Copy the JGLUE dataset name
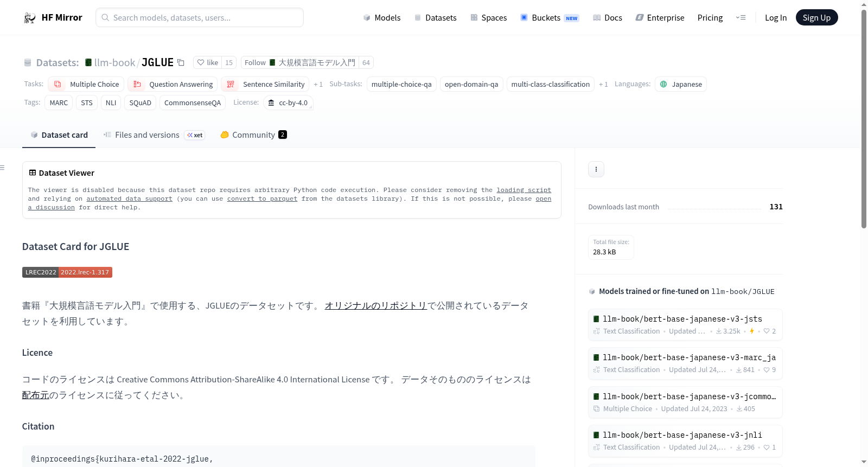This screenshot has height=467, width=868. coord(181,63)
